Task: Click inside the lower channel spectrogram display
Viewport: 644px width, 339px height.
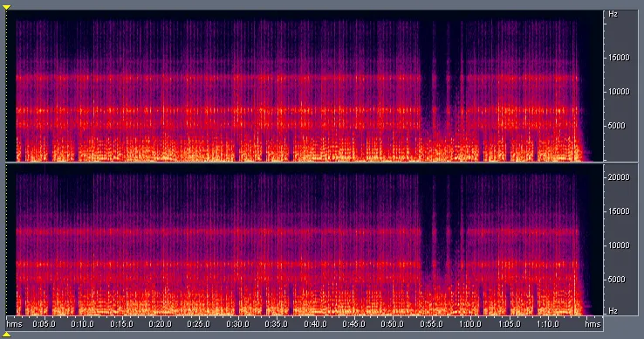Action: pos(304,239)
